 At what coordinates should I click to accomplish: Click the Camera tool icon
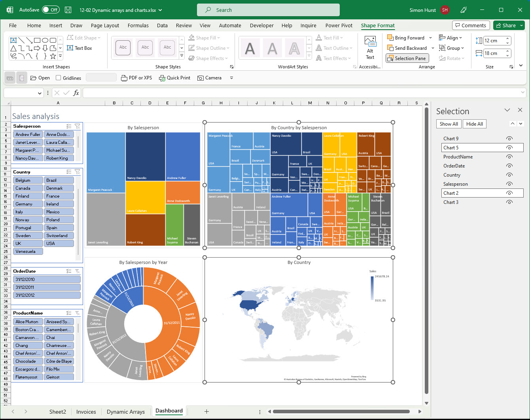coord(201,78)
